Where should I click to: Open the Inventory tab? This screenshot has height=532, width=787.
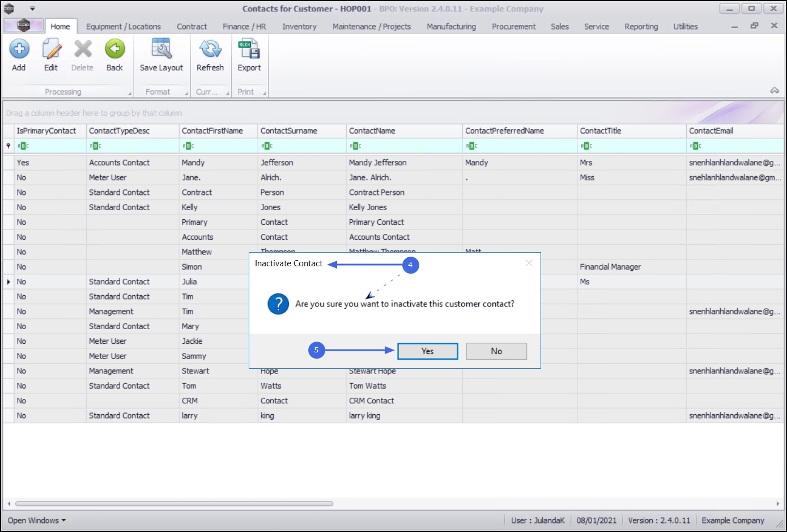[x=299, y=27]
